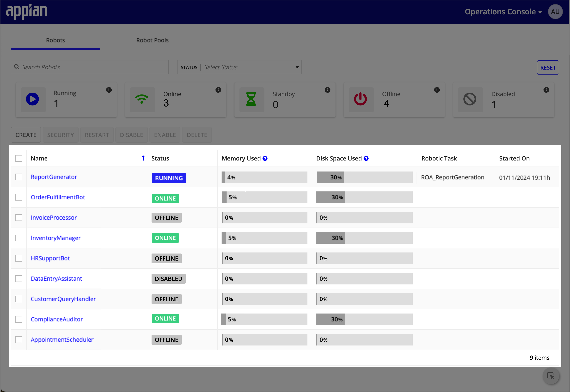Toggle the select-all header checkbox
This screenshot has height=392, width=570.
pyautogui.click(x=19, y=158)
